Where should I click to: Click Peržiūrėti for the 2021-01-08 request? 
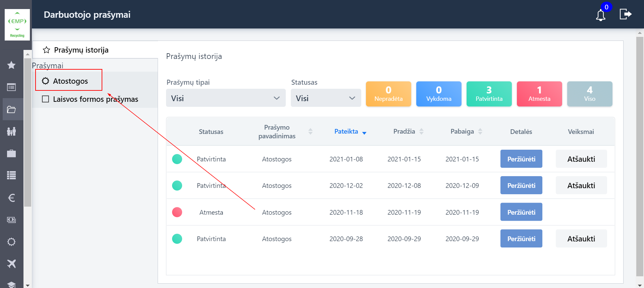coord(521,159)
